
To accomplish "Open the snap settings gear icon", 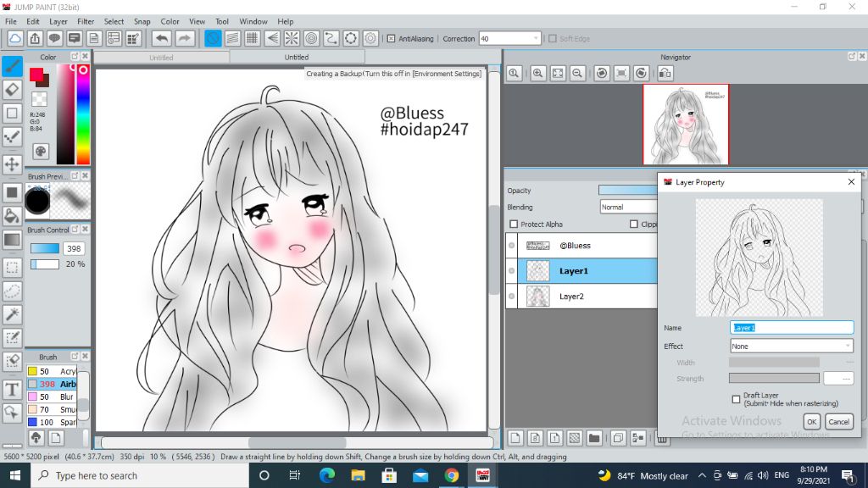I will point(370,38).
